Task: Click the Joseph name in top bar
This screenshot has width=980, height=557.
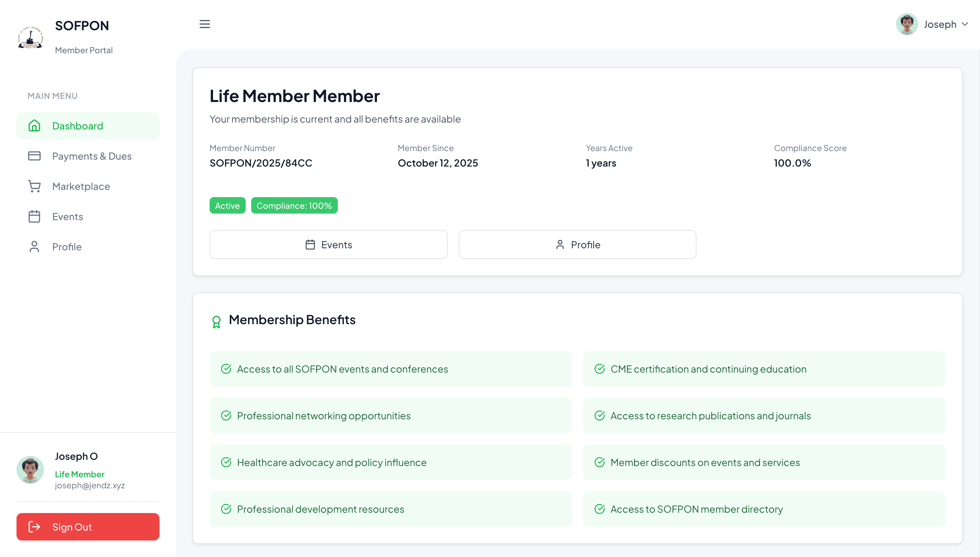Action: [x=940, y=24]
